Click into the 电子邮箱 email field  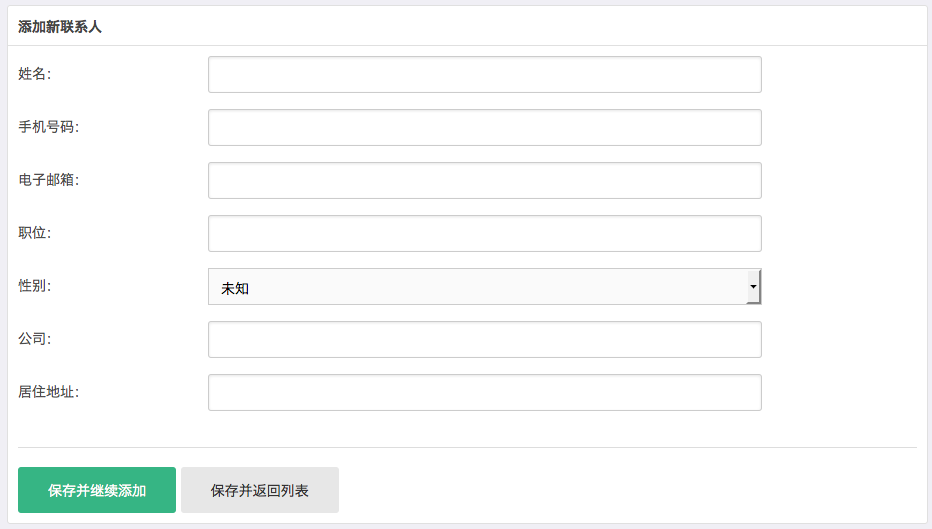click(484, 181)
